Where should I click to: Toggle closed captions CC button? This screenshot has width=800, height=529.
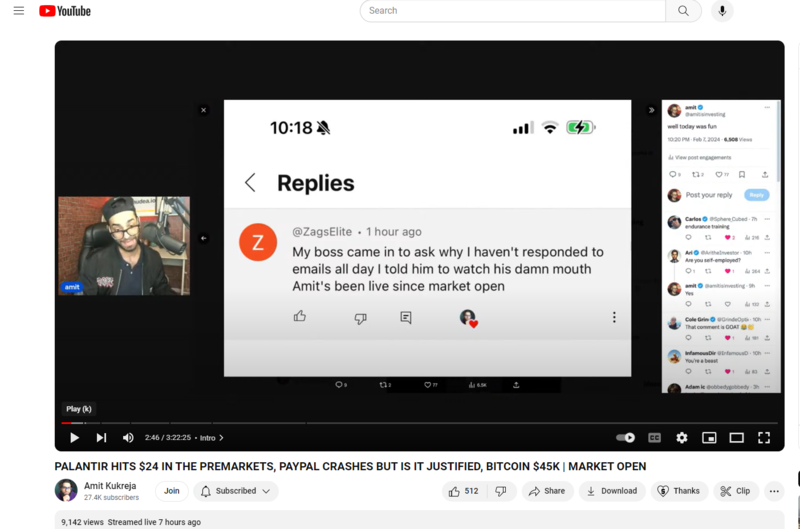click(654, 438)
